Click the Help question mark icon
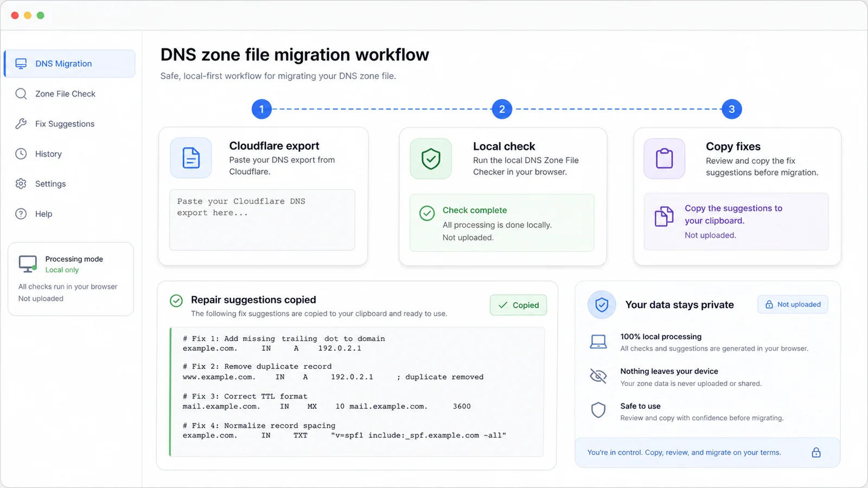Screen dimensions: 868x488 [21, 214]
